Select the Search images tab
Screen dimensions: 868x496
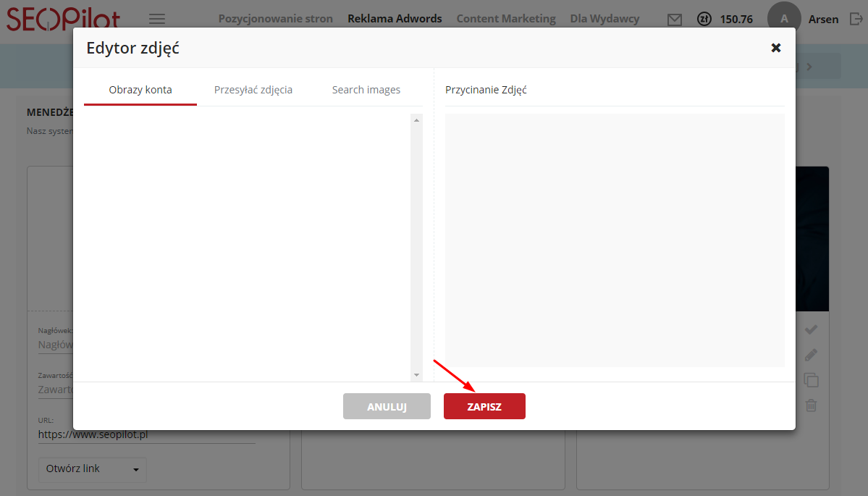click(366, 90)
